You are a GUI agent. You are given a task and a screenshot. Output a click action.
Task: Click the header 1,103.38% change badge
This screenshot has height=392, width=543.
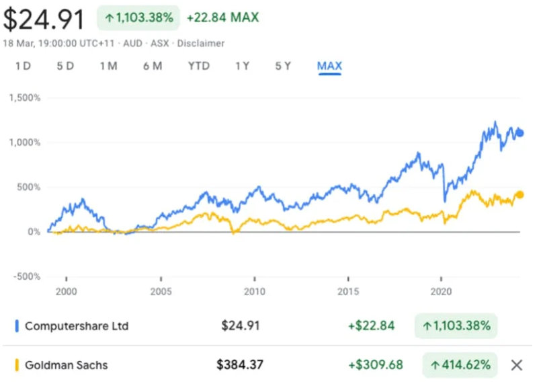pyautogui.click(x=138, y=17)
